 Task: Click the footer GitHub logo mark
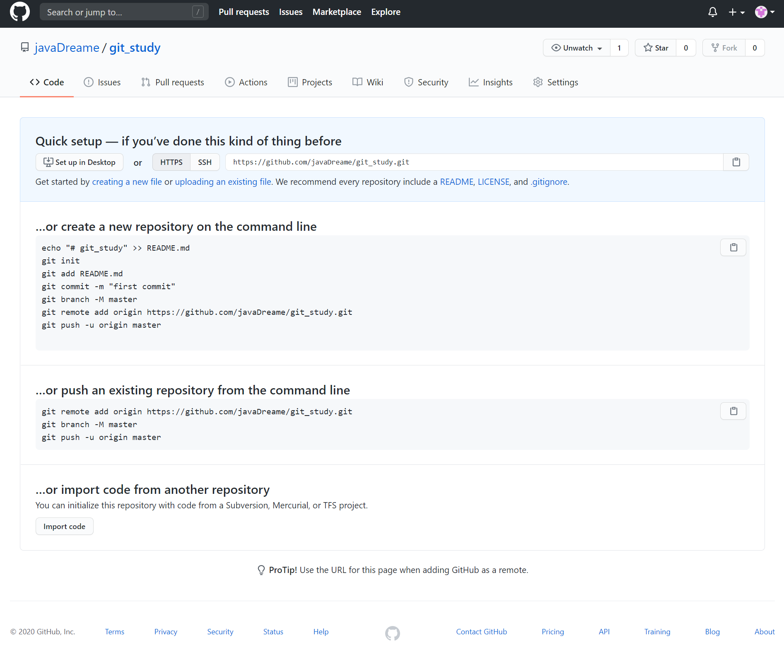(x=392, y=633)
